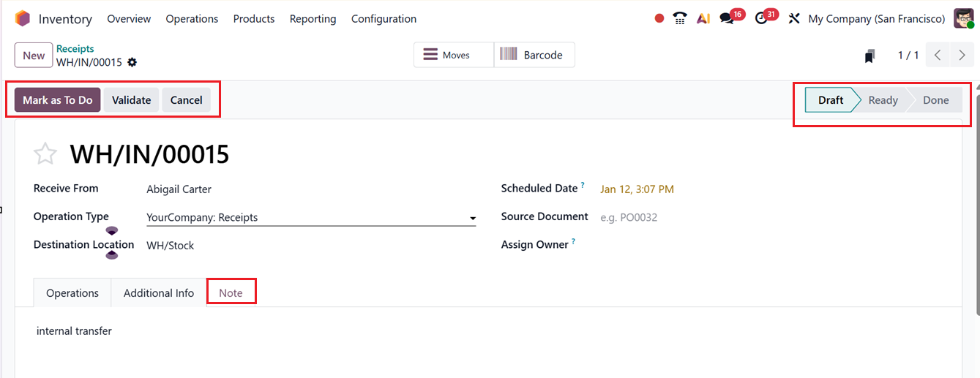Click the bookmark icon near pager
This screenshot has width=980, height=378.
pyautogui.click(x=869, y=56)
